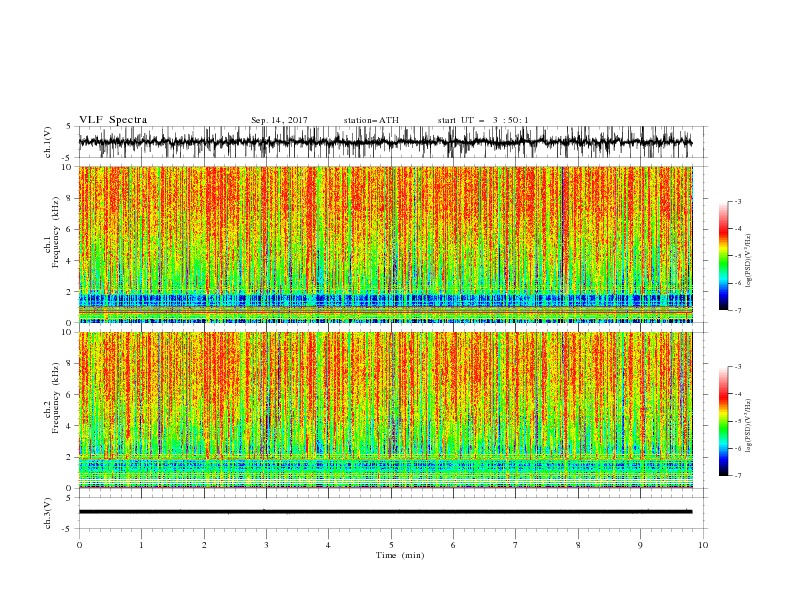Screen dimensions: 792x612
Task: Click the "-7" label on ch.2 color bar
Action: pos(738,476)
